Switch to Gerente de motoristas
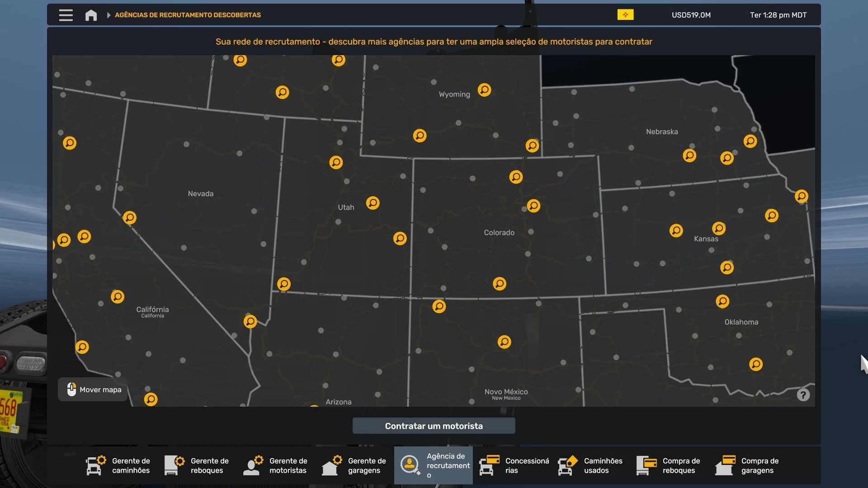This screenshot has height=488, width=868. [x=276, y=465]
